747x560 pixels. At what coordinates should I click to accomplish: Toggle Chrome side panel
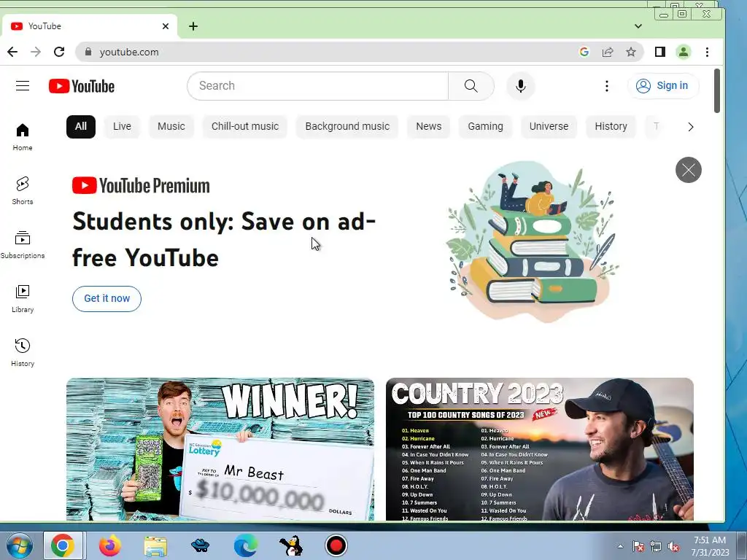tap(659, 52)
